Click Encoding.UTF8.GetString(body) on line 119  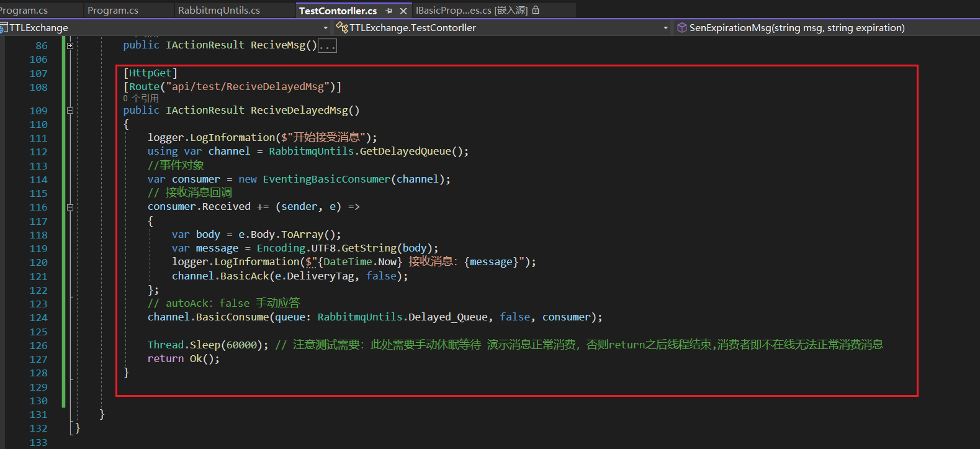click(344, 248)
